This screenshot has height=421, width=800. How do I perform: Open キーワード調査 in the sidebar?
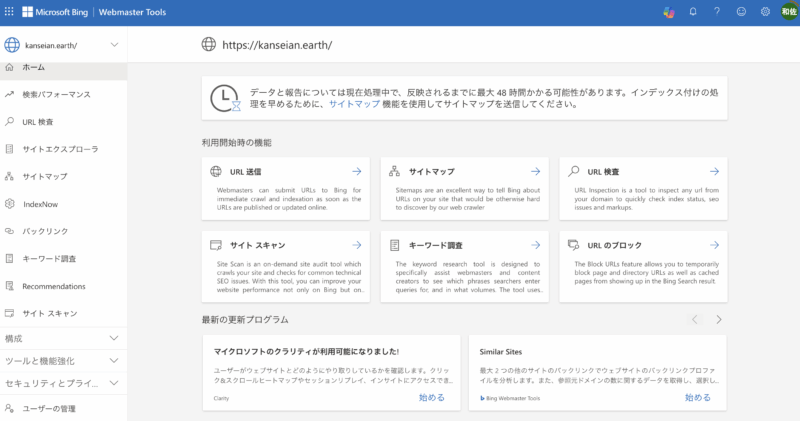coord(63,259)
